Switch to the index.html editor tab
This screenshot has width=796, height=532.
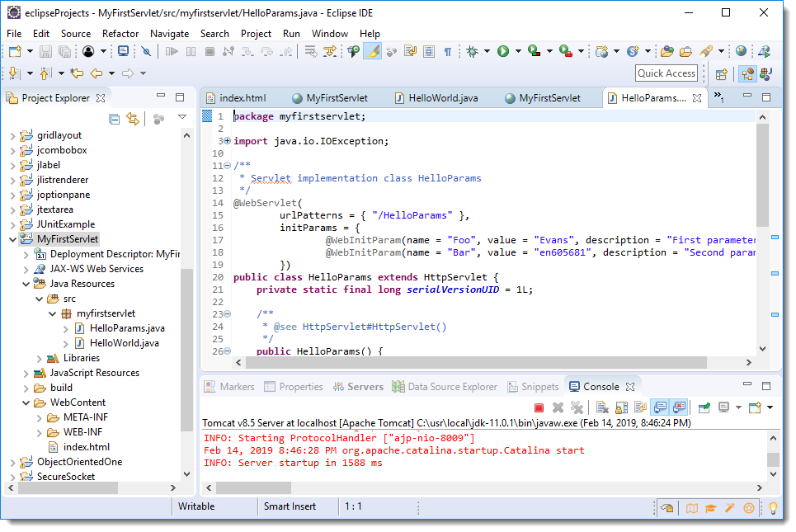pos(237,98)
